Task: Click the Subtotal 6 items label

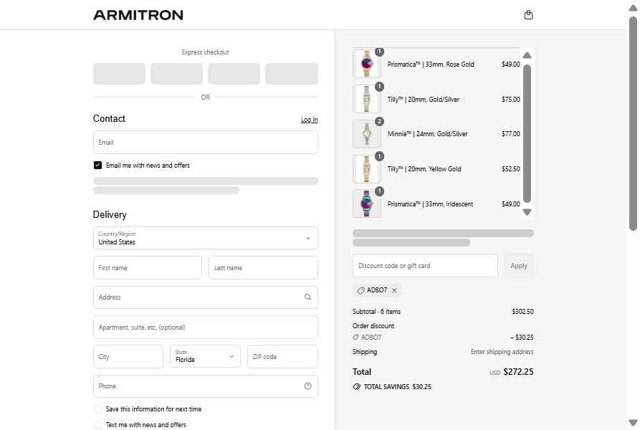Action: click(x=376, y=312)
